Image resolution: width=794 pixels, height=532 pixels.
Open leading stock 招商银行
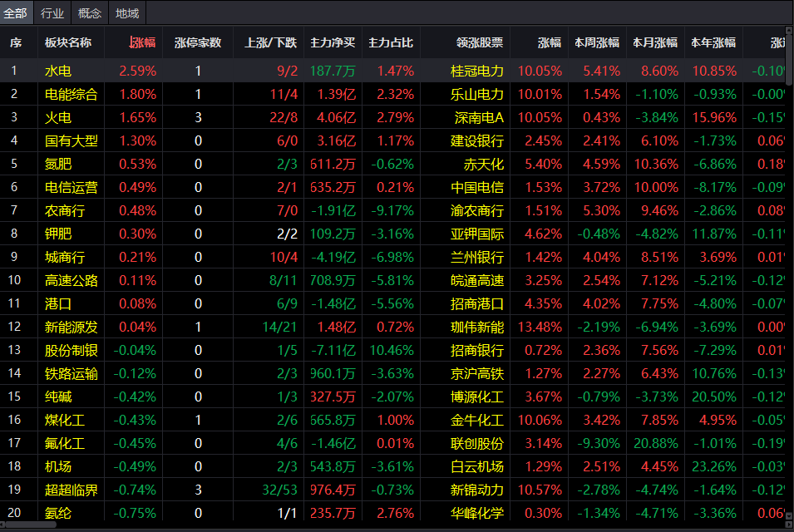tap(477, 350)
